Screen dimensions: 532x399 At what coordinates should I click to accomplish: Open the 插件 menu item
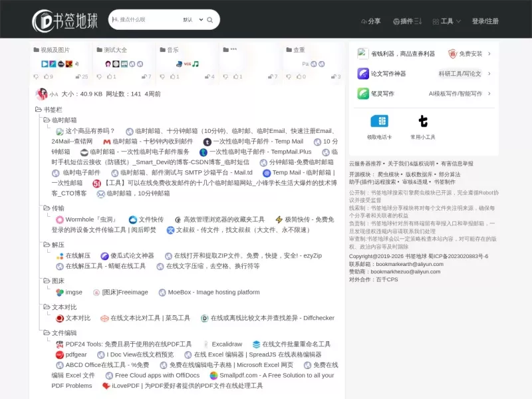click(407, 21)
